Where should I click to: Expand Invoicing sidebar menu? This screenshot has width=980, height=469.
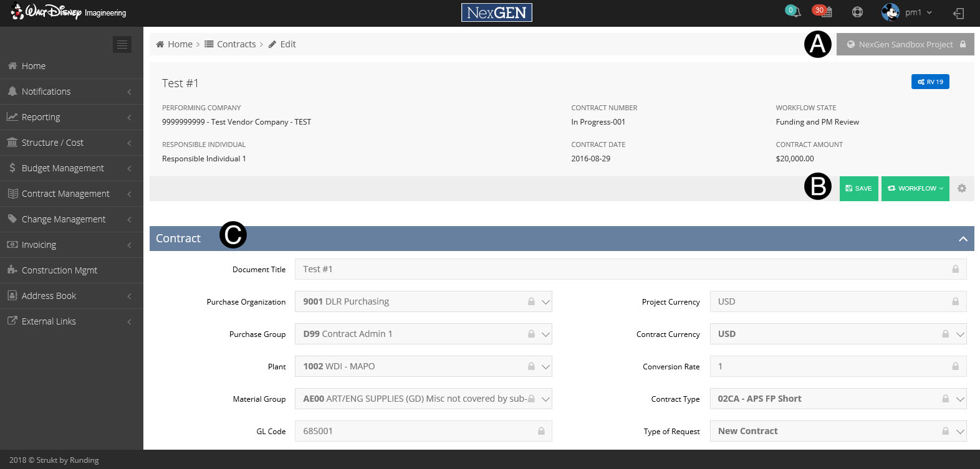point(39,245)
